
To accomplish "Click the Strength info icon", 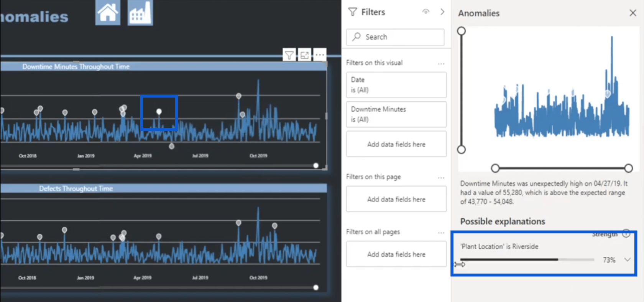I will point(626,233).
